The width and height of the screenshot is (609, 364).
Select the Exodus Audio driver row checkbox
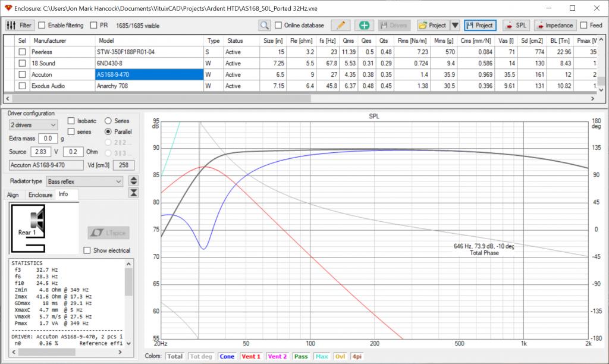pyautogui.click(x=22, y=86)
